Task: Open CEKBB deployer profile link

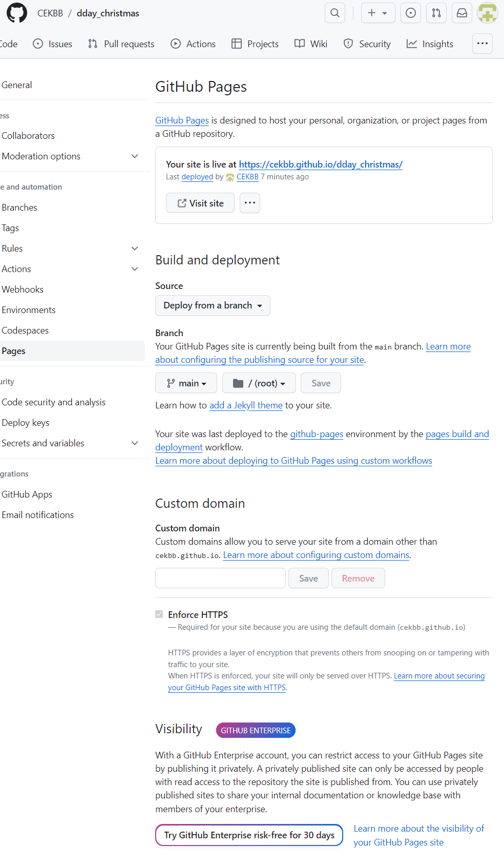Action: point(247,177)
